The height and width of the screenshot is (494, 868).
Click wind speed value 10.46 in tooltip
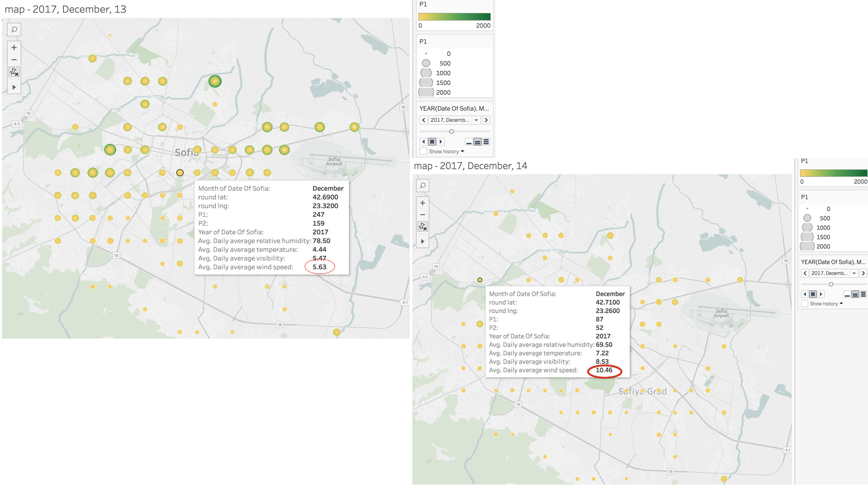pos(604,370)
